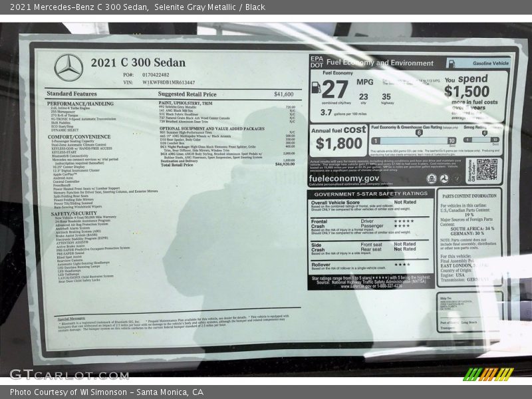
Task: Click the Rollover star rating
Action: click(402, 265)
